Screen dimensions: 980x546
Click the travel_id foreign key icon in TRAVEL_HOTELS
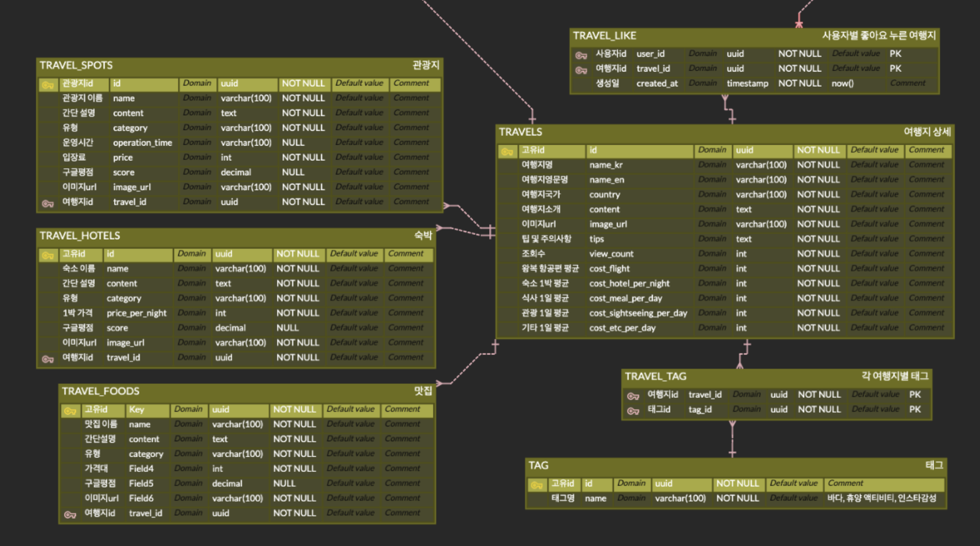pyautogui.click(x=48, y=359)
